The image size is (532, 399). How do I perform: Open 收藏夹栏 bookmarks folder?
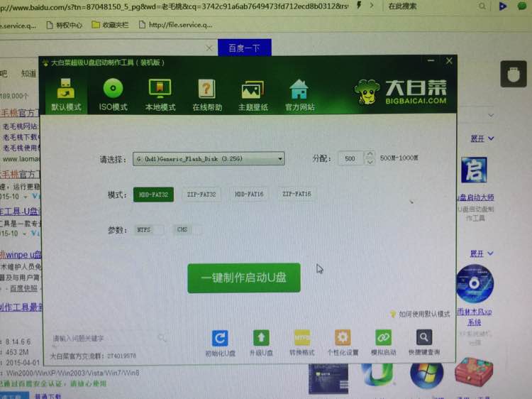pyautogui.click(x=110, y=25)
